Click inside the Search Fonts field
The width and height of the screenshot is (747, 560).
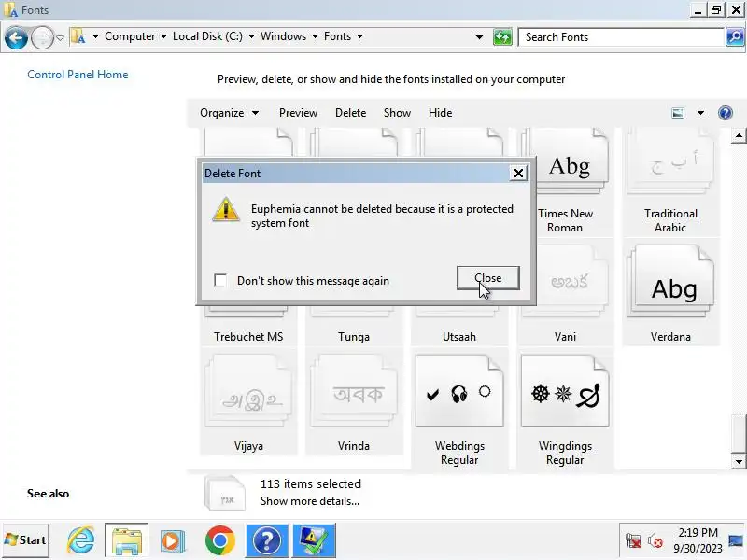[620, 37]
